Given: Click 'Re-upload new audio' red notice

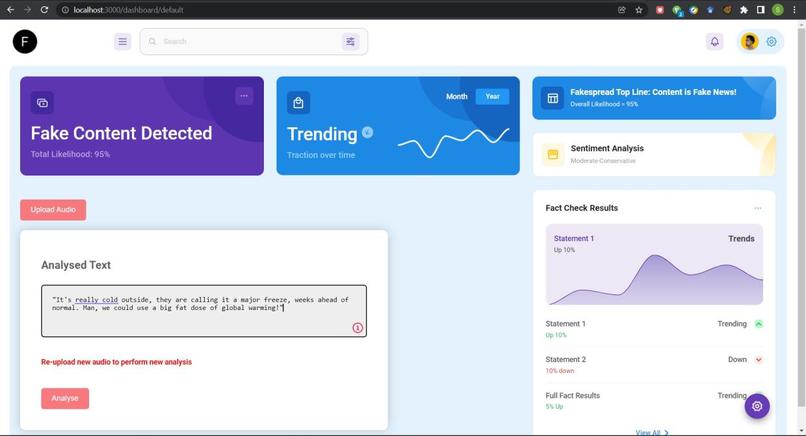Looking at the screenshot, I should click(116, 362).
